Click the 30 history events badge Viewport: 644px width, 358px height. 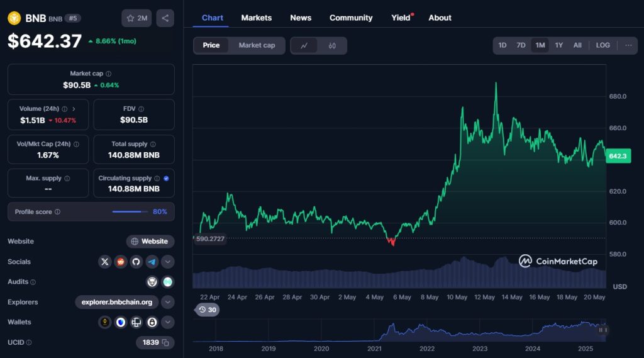pyautogui.click(x=207, y=310)
